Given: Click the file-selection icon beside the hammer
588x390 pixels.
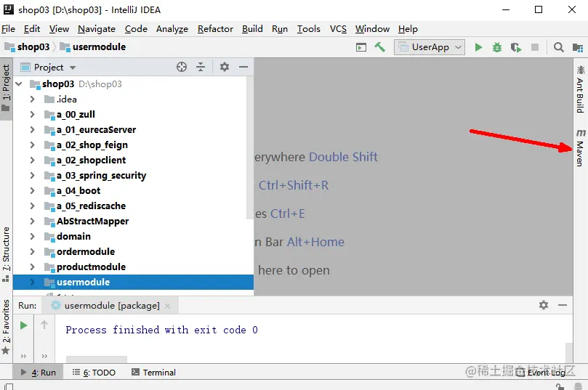Looking at the screenshot, I should (361, 48).
